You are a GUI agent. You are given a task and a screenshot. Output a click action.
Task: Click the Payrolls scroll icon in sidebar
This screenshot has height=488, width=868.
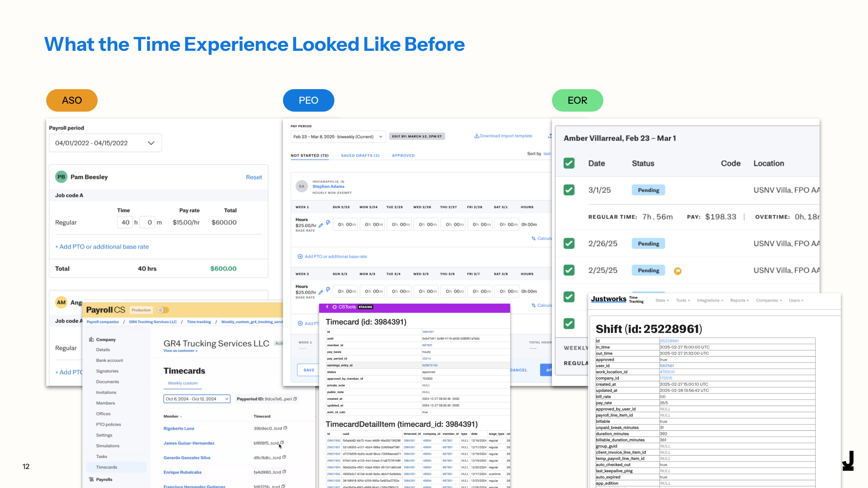(x=91, y=479)
